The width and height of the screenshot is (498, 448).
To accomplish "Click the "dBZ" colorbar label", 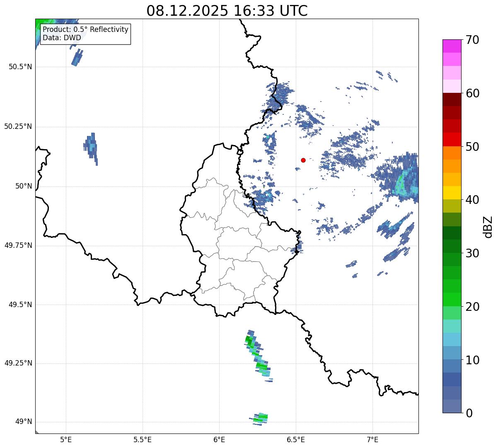I will pyautogui.click(x=488, y=226).
